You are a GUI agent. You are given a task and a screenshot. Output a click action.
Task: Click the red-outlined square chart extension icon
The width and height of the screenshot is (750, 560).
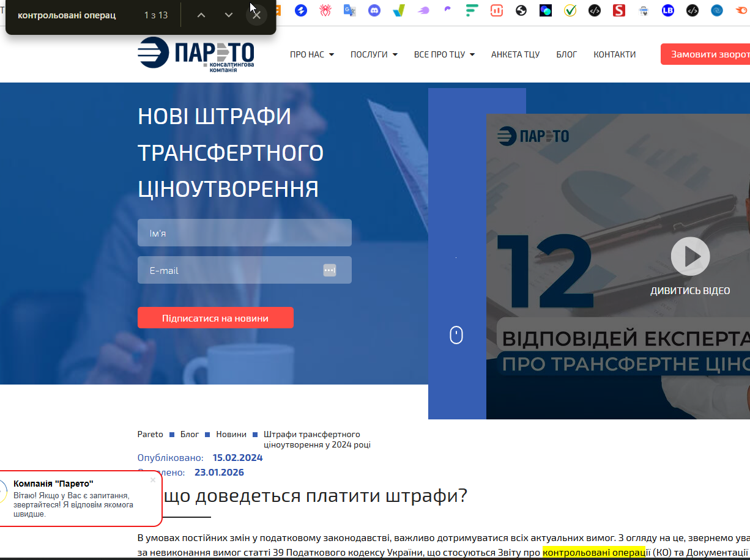(497, 10)
